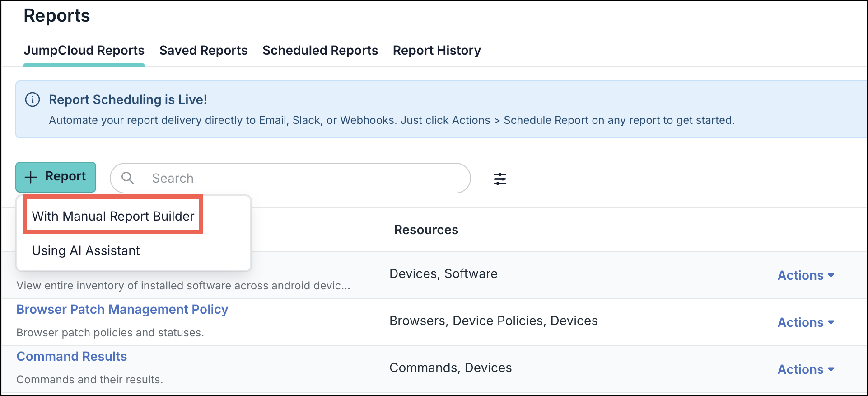Open the Browser Patch Management Policy report
The width and height of the screenshot is (868, 396).
coord(122,309)
